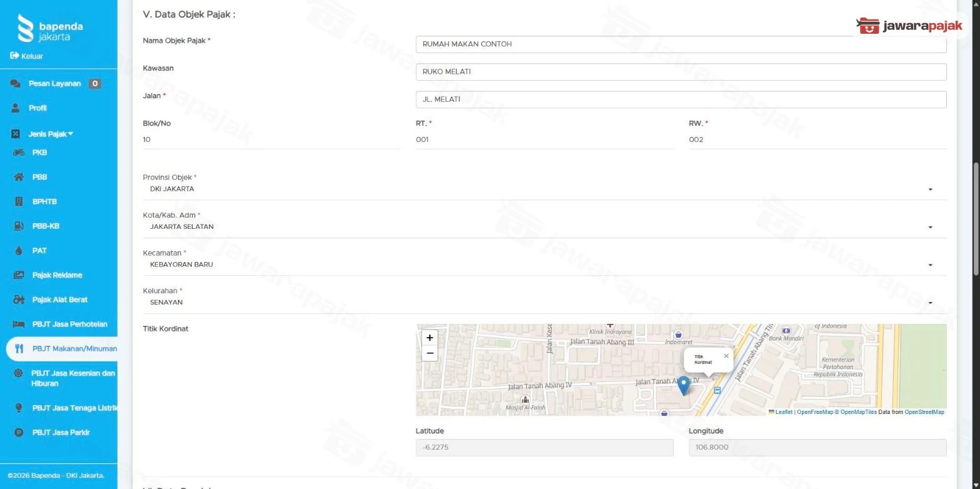Click the PBB-KB menu label
980x489 pixels.
[x=46, y=226]
